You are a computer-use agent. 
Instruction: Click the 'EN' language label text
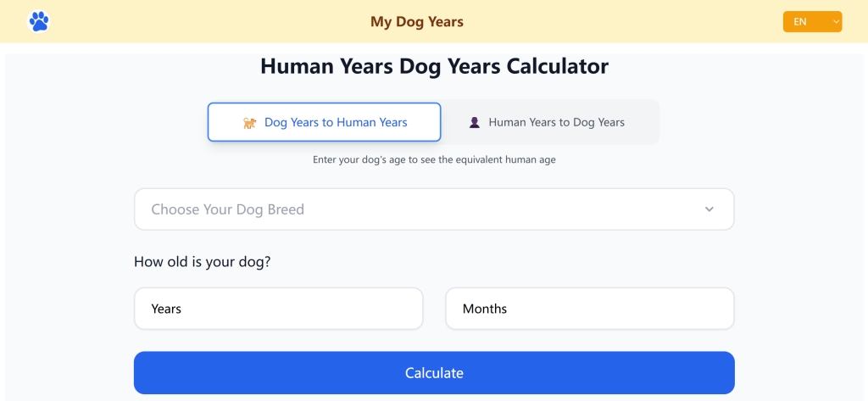click(x=800, y=22)
